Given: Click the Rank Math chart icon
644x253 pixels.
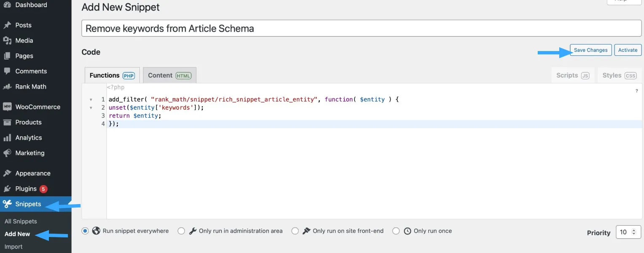Looking at the screenshot, I should (x=7, y=86).
